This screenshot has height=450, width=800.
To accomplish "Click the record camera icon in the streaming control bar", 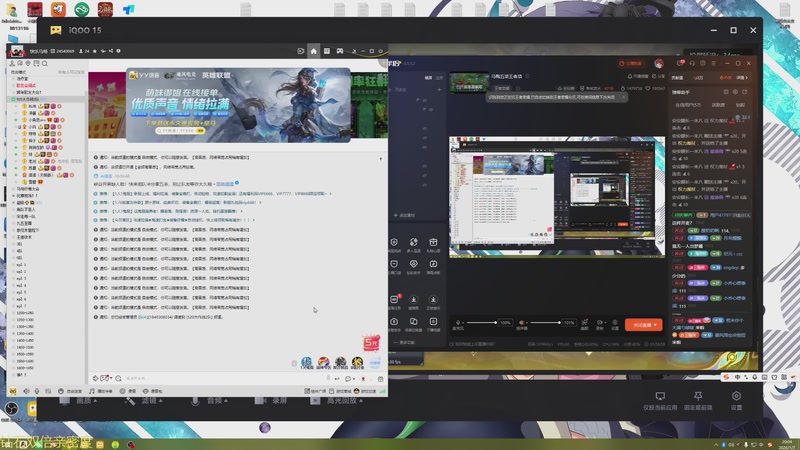I will pos(599,324).
